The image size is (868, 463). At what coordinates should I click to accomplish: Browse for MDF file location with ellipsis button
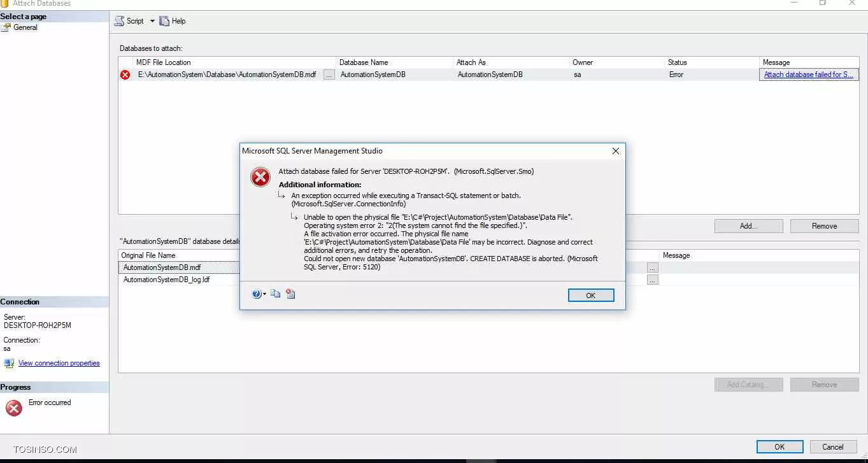[329, 75]
